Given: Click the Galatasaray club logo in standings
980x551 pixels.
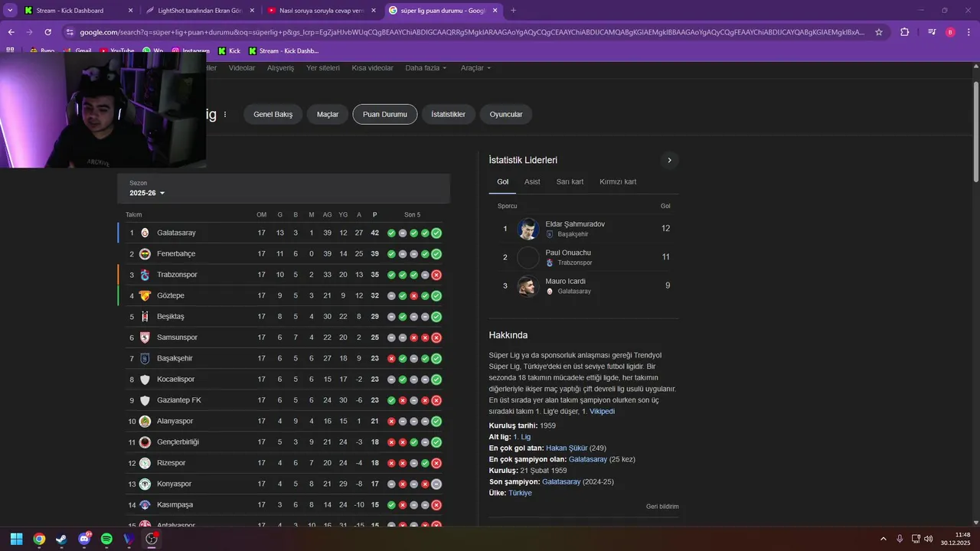Looking at the screenshot, I should (145, 233).
